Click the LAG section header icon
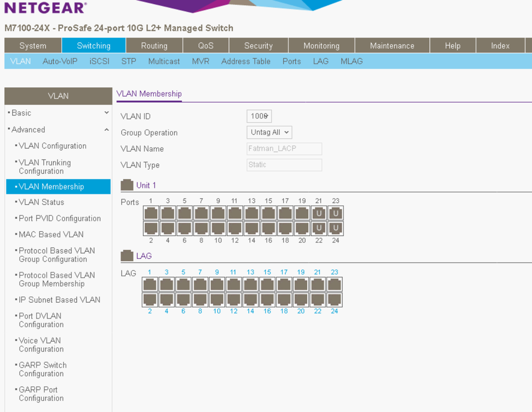 coord(127,256)
